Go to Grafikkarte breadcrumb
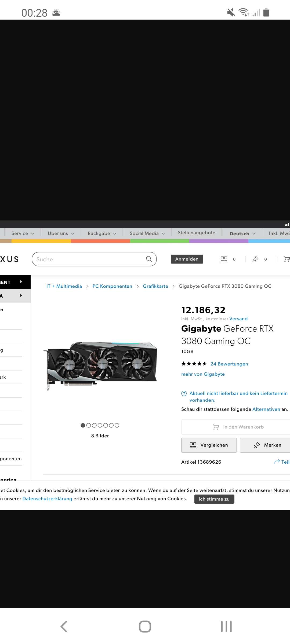Image resolution: width=290 pixels, height=644 pixels. click(x=155, y=286)
